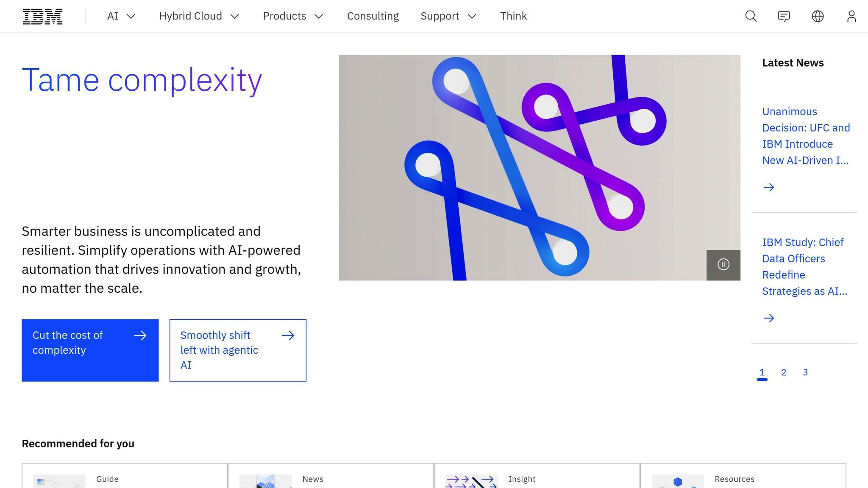This screenshot has height=488, width=868.
Task: Expand the AI dropdown menu
Action: click(121, 16)
